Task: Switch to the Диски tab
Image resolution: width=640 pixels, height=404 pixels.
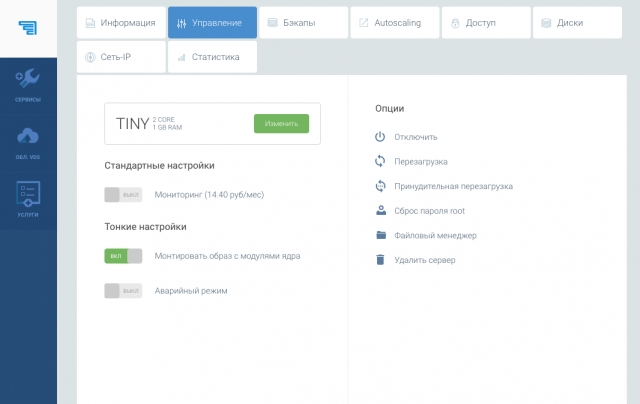Action: tap(577, 22)
